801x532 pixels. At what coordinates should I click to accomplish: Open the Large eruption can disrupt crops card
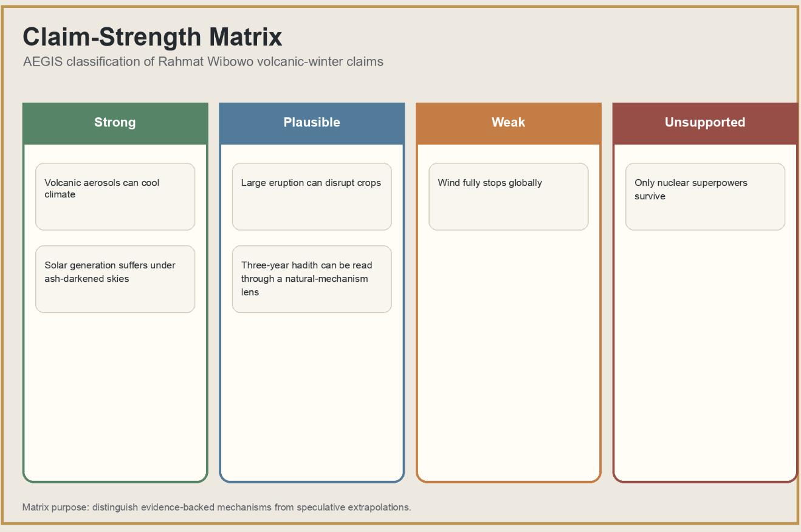click(x=312, y=197)
